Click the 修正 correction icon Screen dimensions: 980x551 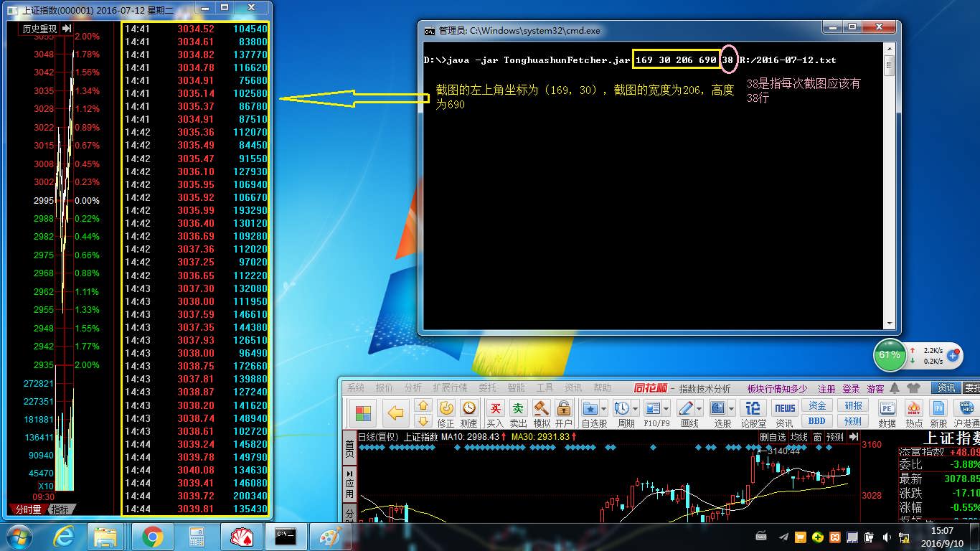coord(446,408)
